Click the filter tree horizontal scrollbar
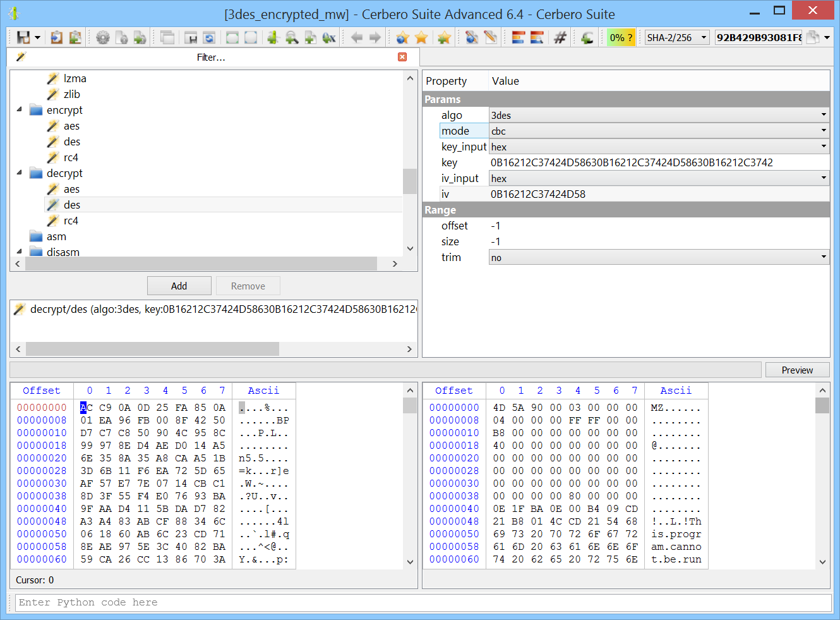 [x=201, y=264]
